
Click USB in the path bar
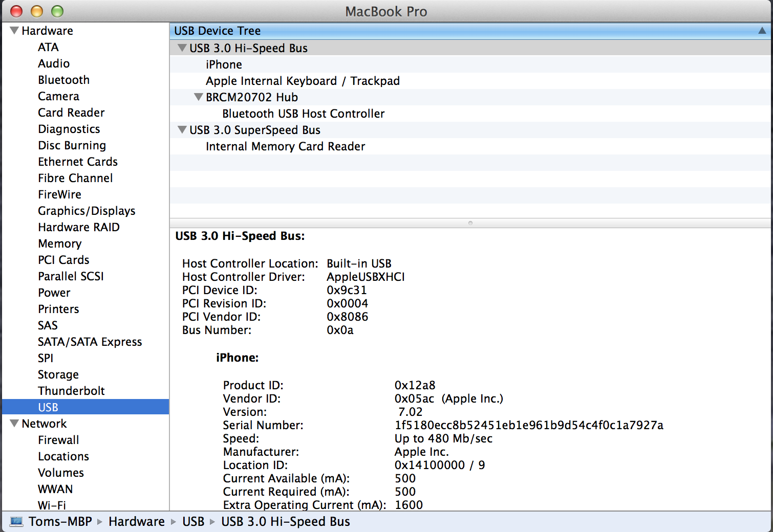click(194, 522)
